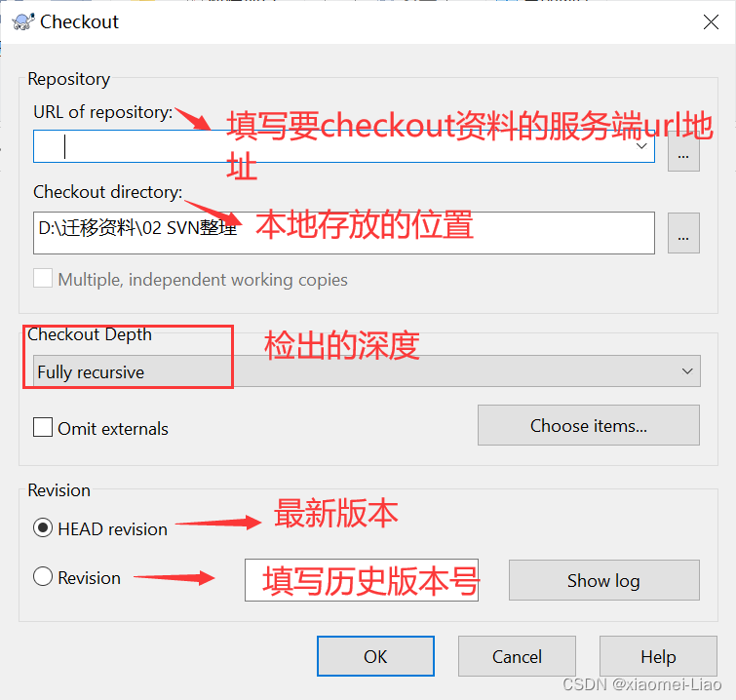The width and height of the screenshot is (736, 700).
Task: Click the TortoiseSVN turtle icon in title bar
Action: point(23,21)
